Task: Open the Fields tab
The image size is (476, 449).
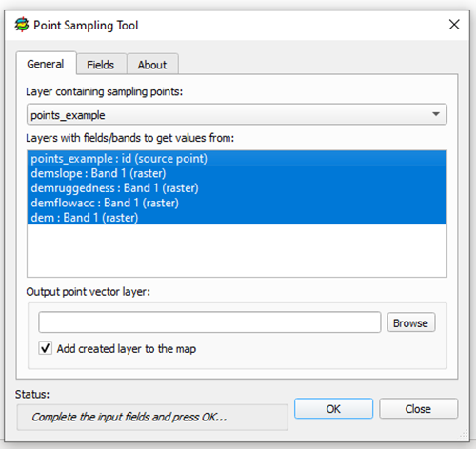Action: pyautogui.click(x=101, y=65)
